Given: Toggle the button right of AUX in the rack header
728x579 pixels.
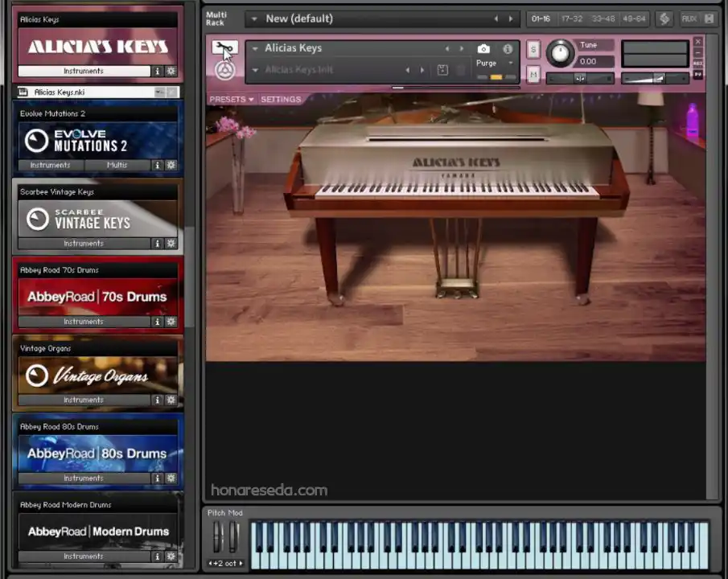Looking at the screenshot, I should pos(709,18).
